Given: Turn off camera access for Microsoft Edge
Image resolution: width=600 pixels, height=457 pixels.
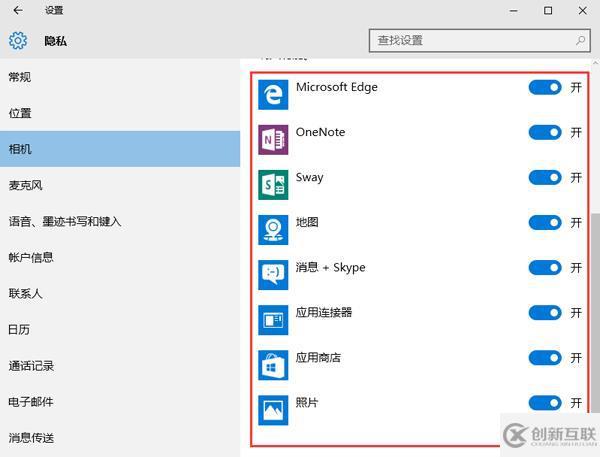Looking at the screenshot, I should tap(545, 87).
